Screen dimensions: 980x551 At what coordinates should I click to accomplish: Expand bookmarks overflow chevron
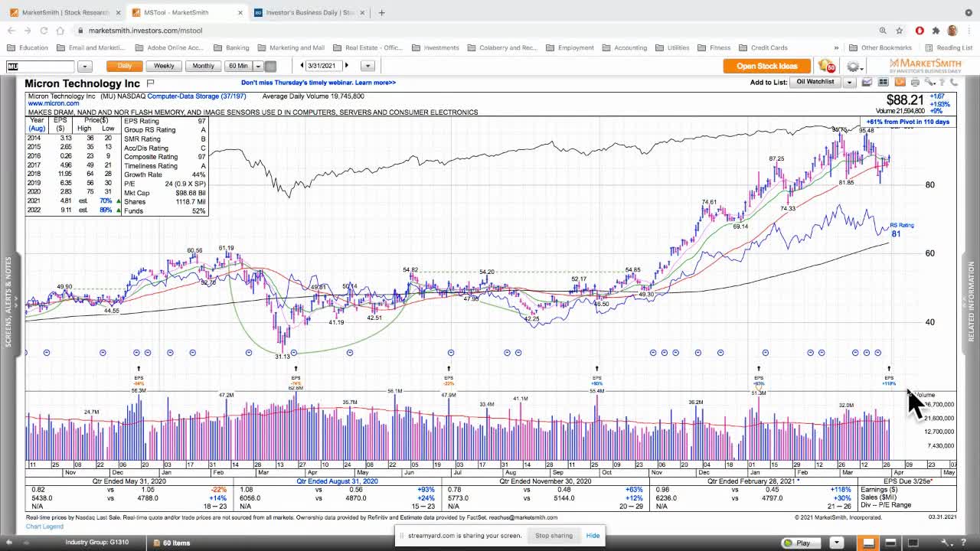coord(836,47)
